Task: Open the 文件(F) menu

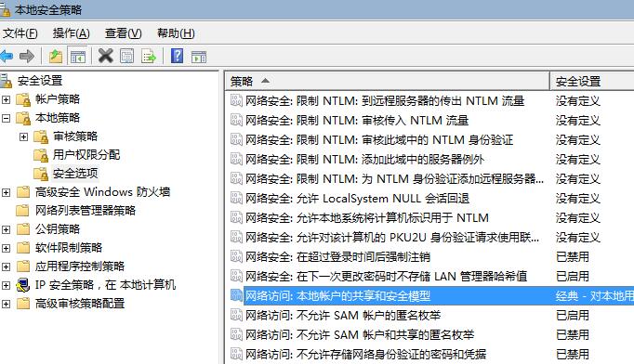Action: [x=20, y=33]
